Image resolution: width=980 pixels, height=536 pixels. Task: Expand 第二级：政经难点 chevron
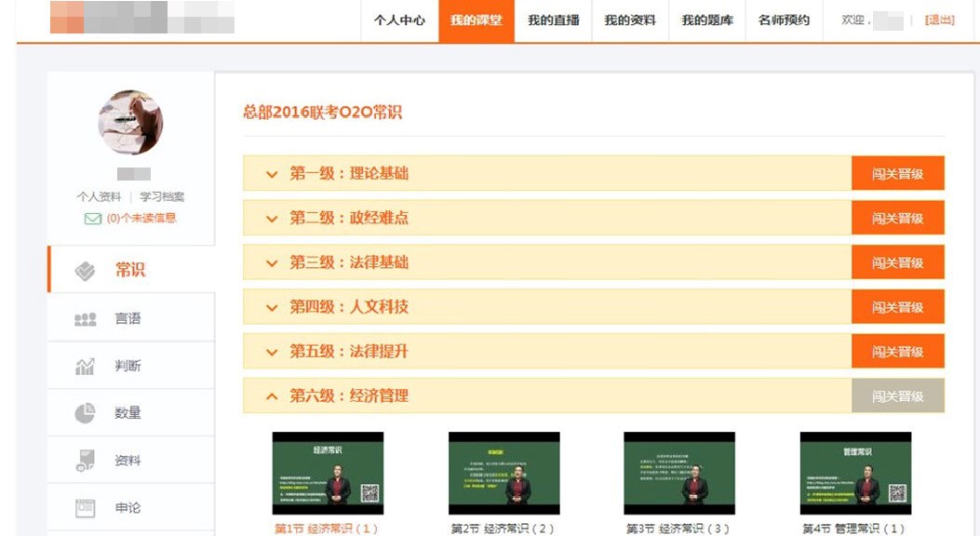pos(272,219)
